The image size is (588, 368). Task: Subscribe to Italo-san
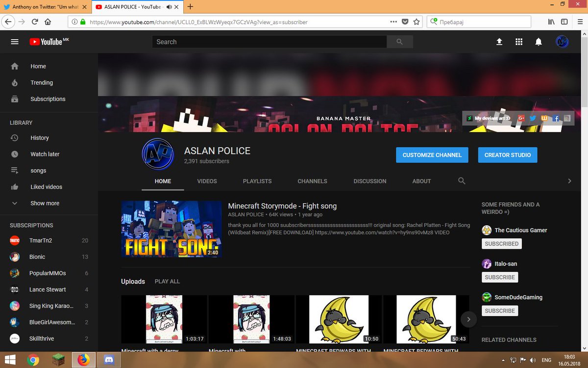pyautogui.click(x=500, y=277)
